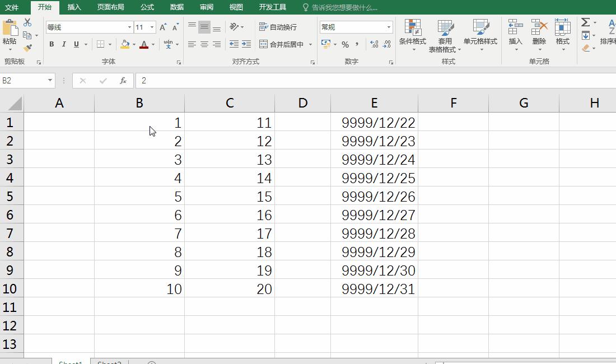Image resolution: width=616 pixels, height=364 pixels.
Task: Align text right
Action: coord(217,44)
